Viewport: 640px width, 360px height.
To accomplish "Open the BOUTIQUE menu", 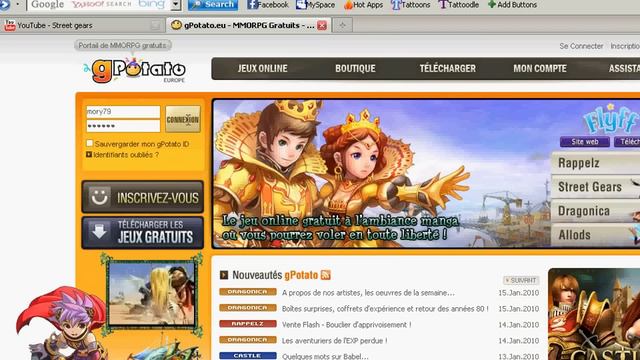I will coord(355,69).
